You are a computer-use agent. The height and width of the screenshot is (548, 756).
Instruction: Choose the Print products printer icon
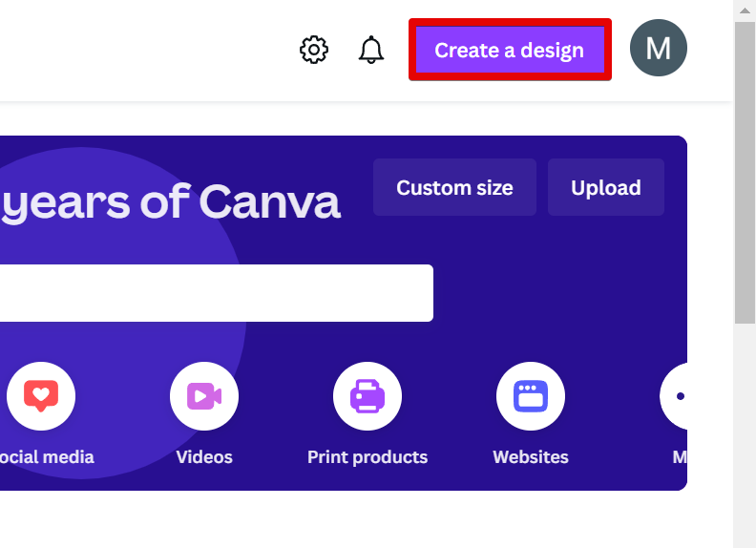point(367,395)
